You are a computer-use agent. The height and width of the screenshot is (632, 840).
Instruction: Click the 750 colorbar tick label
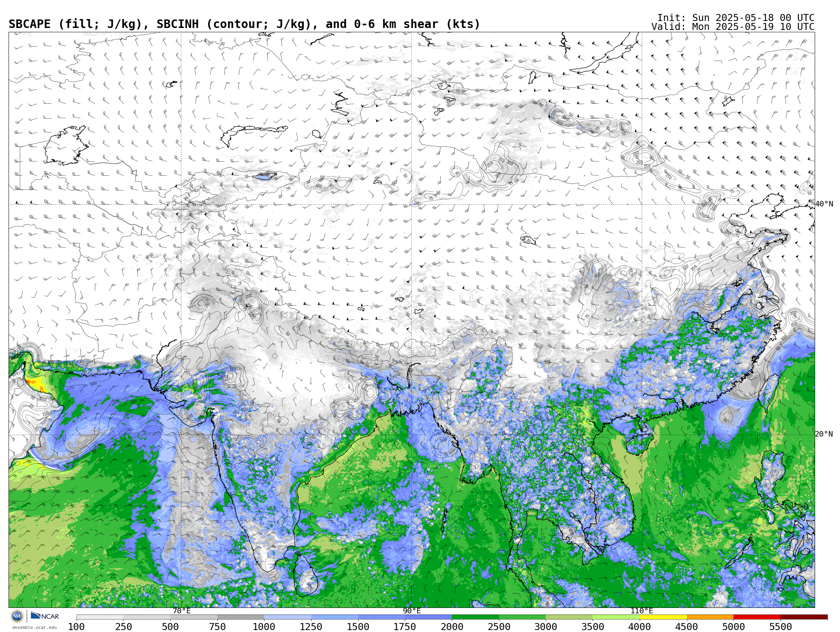point(217,627)
